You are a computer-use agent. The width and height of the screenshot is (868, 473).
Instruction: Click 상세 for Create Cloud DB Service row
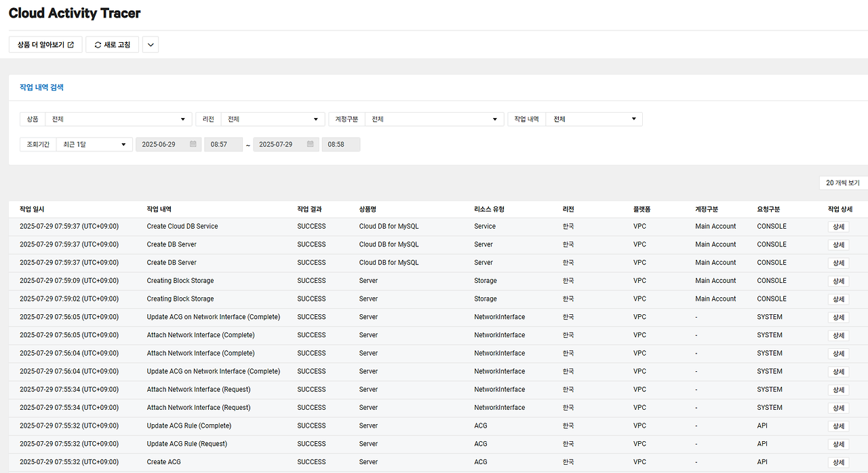click(x=838, y=227)
